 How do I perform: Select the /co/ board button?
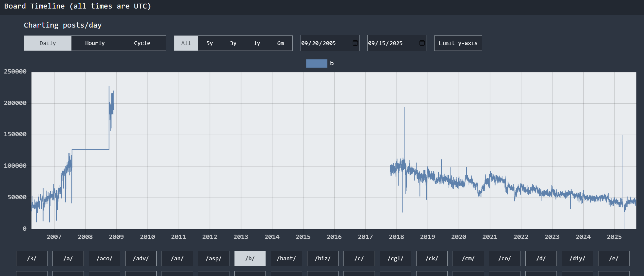[505, 258]
